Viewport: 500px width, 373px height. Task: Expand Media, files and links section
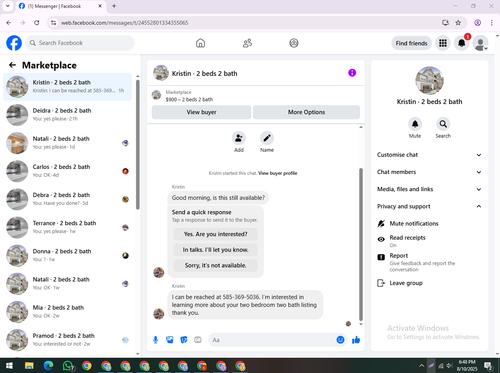(429, 189)
